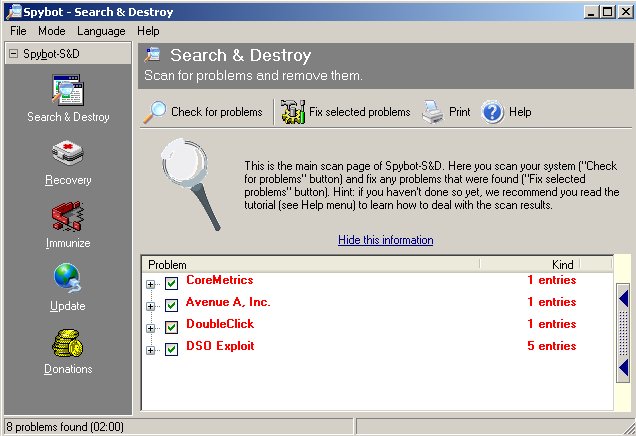Open the Search & Destroy sidebar icon
The height and width of the screenshot is (436, 636).
pos(68,90)
